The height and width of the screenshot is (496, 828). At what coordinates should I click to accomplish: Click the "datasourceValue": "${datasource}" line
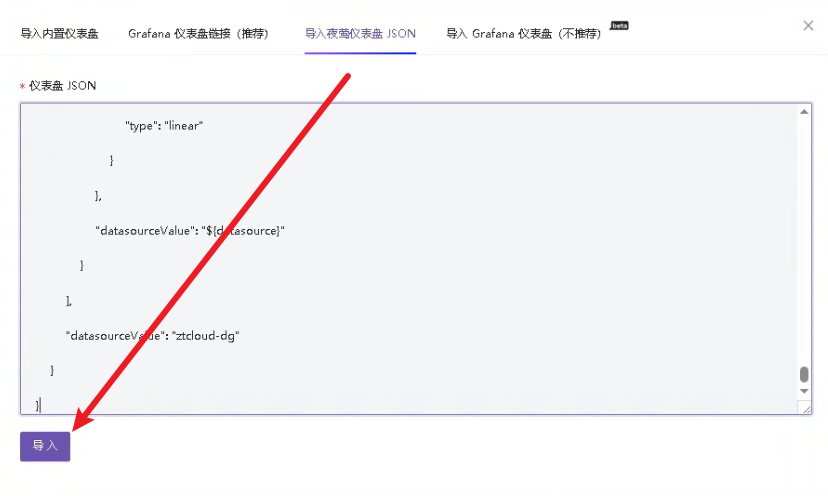(x=190, y=231)
